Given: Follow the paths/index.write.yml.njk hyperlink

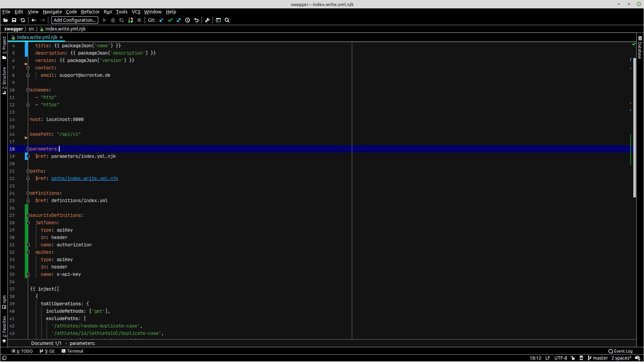Looking at the screenshot, I should [85, 178].
